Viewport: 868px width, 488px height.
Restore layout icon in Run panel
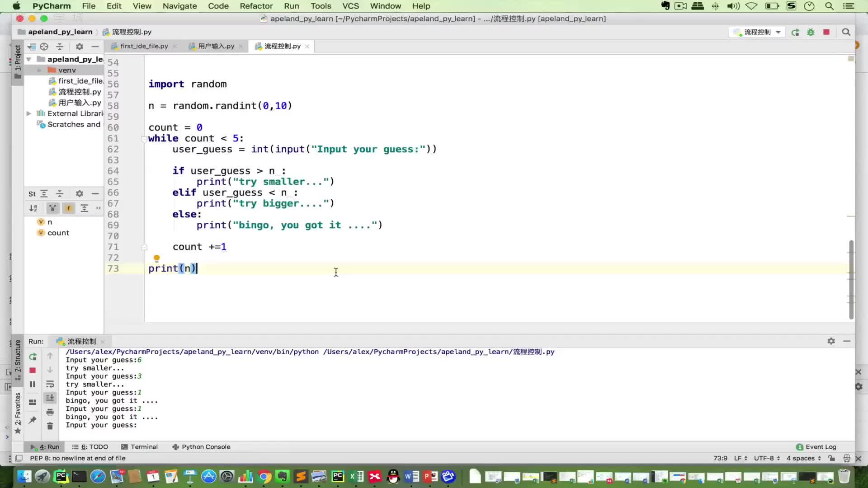(33, 402)
